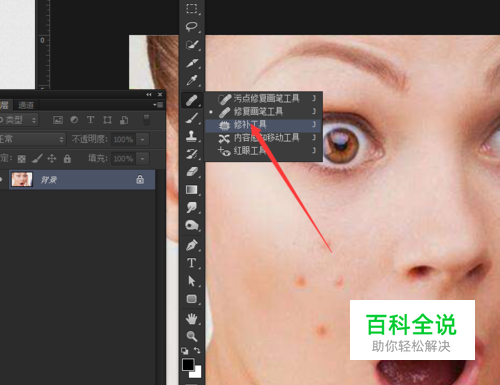Open the blend mode dropdown

[32, 139]
